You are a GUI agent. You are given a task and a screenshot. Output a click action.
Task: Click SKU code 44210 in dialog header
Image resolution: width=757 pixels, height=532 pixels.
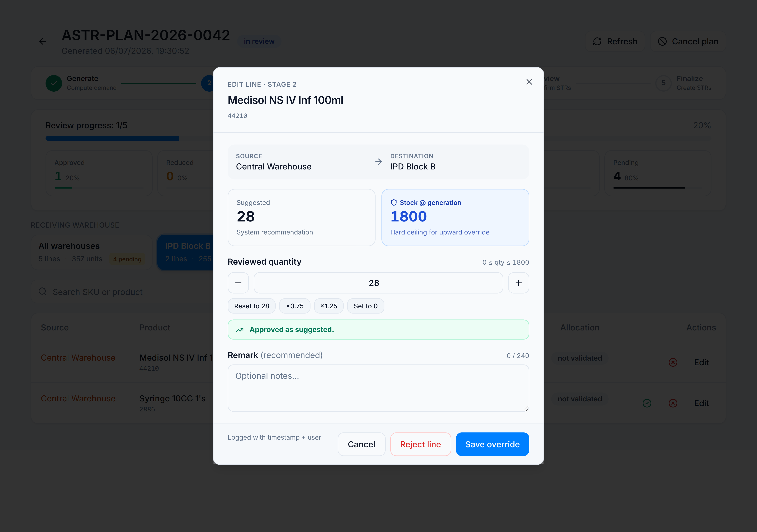(x=237, y=116)
